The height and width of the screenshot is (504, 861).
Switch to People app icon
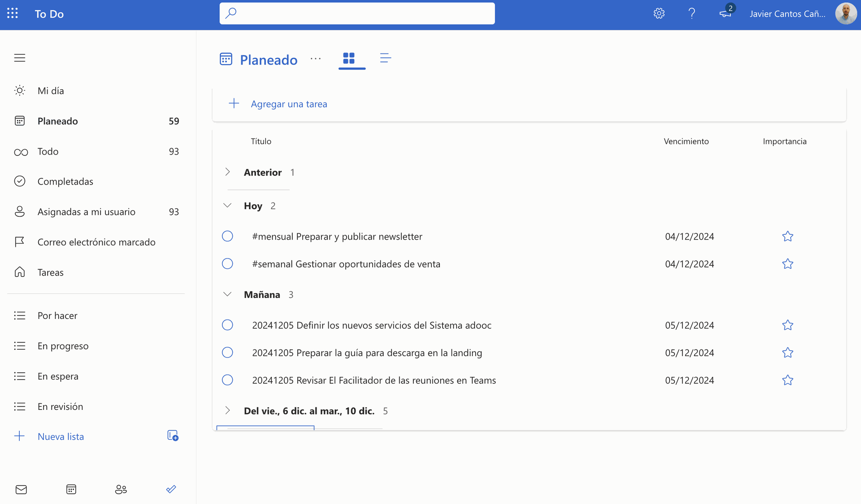coord(121,489)
